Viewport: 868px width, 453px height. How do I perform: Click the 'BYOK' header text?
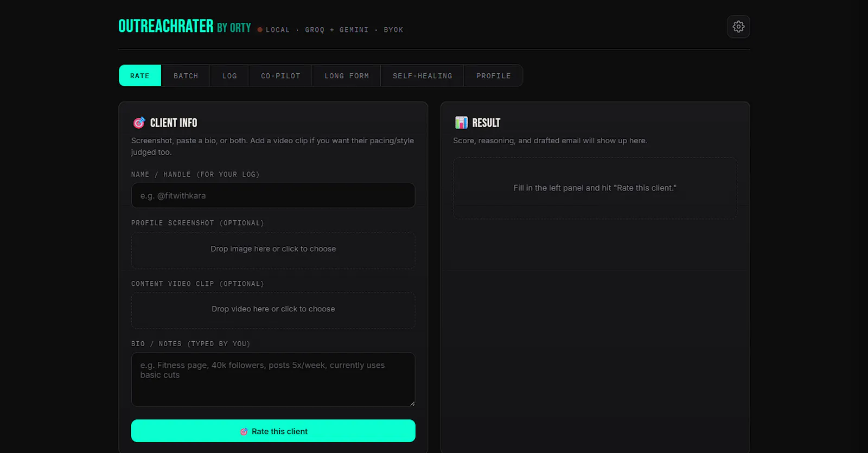[393, 30]
